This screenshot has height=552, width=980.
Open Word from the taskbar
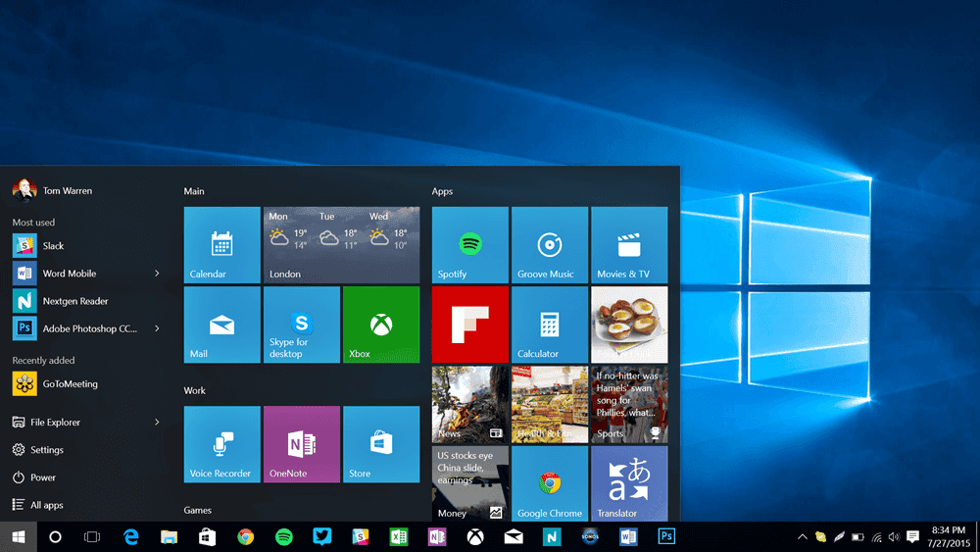click(x=628, y=537)
